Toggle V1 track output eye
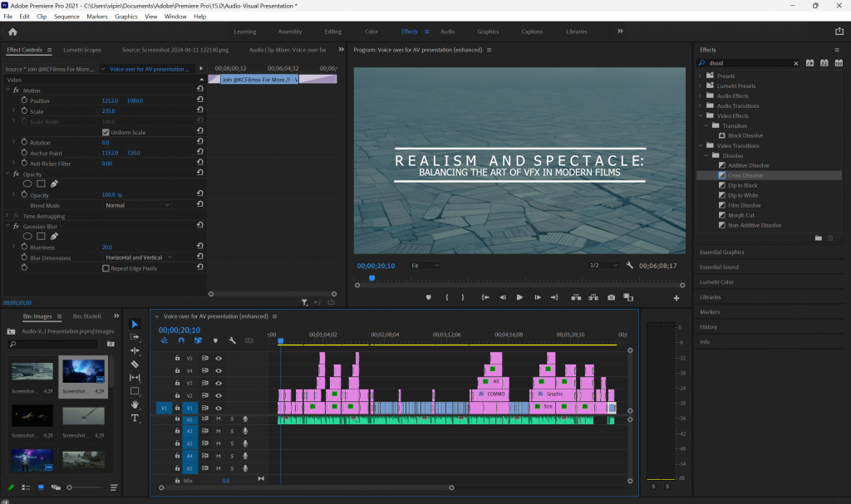The width and height of the screenshot is (851, 504). pyautogui.click(x=219, y=408)
